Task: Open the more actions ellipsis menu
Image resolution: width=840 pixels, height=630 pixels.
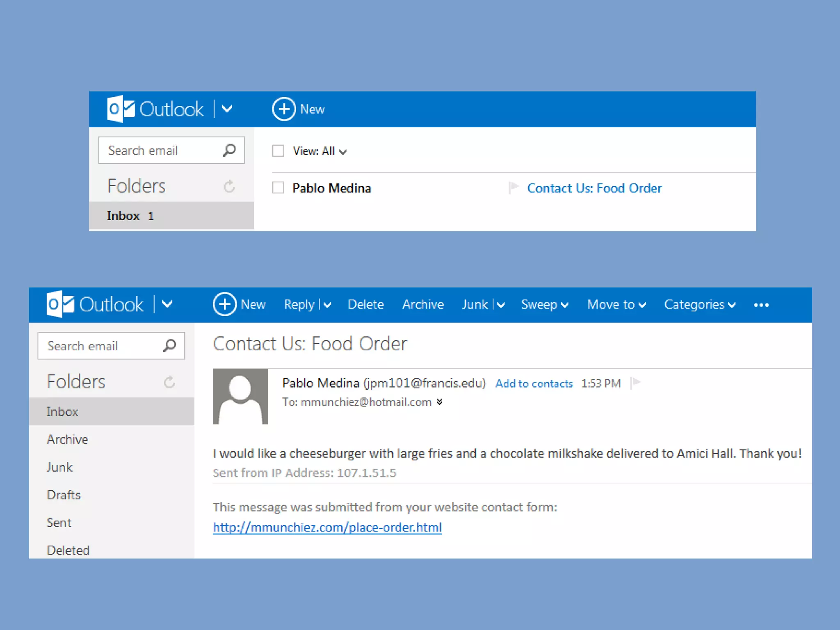Action: click(761, 305)
